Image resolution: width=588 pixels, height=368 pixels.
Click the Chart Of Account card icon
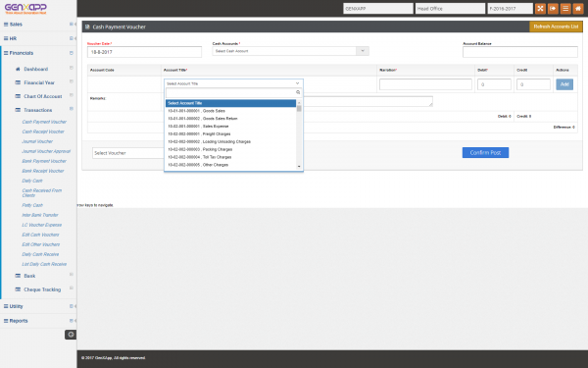[x=18, y=96]
